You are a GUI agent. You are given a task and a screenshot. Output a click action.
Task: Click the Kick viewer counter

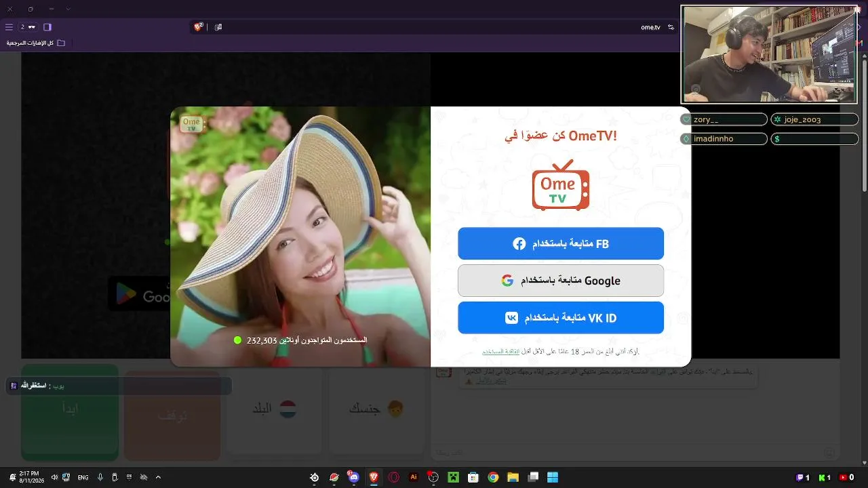point(825,477)
